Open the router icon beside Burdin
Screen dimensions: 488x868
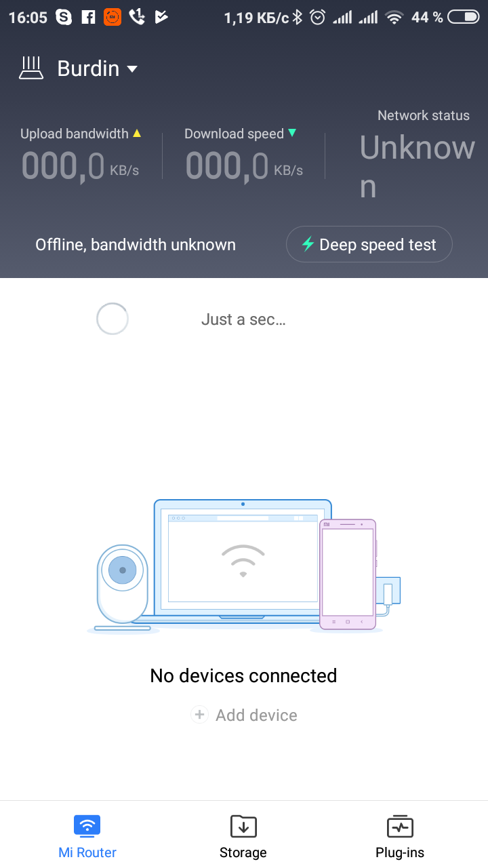pyautogui.click(x=31, y=68)
